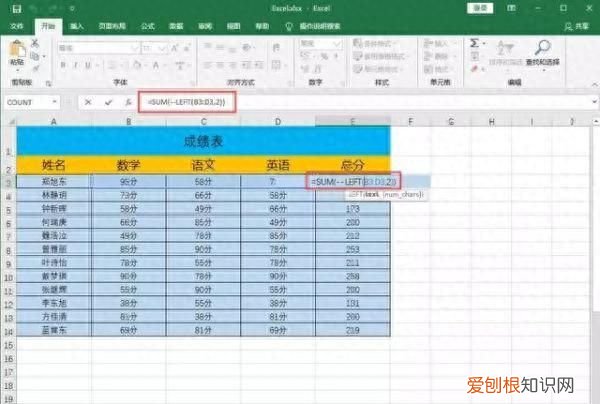The height and width of the screenshot is (404, 600).
Task: Toggle Italic formatting
Action: coord(75,65)
